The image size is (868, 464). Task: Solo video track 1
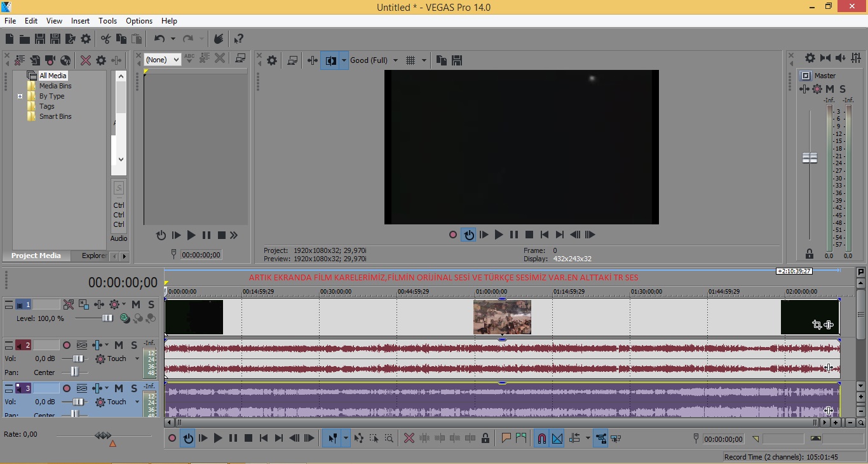tap(151, 304)
